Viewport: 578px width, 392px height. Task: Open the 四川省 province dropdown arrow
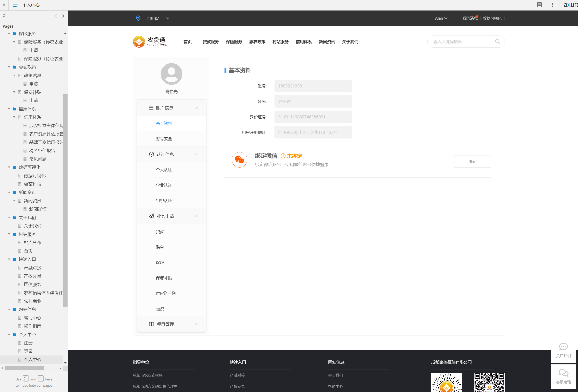[x=168, y=18]
